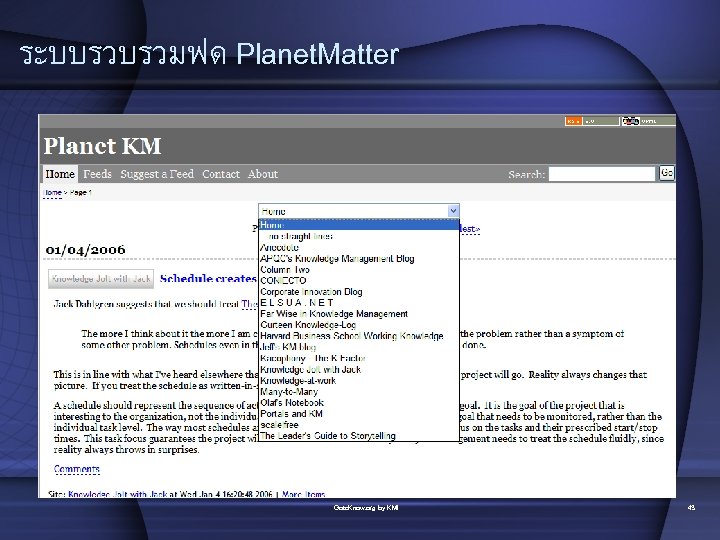
Task: Collapse the feed dropdown arrow
Action: [453, 211]
